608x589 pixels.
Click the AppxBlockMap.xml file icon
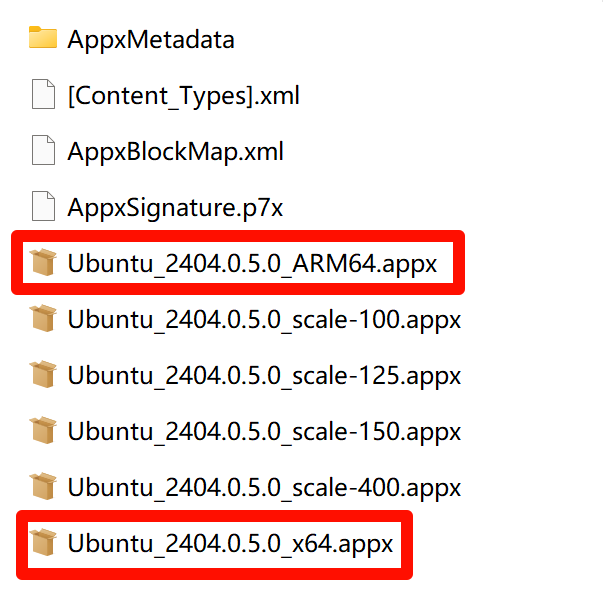coord(43,152)
